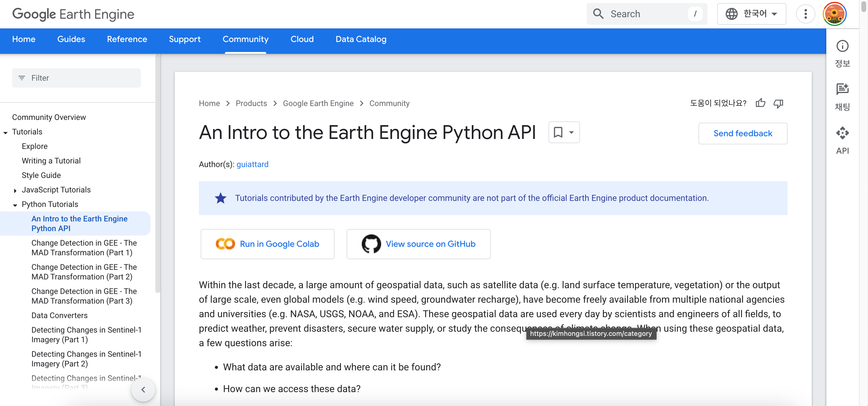
Task: Open the Data Catalog nav tab
Action: click(361, 39)
